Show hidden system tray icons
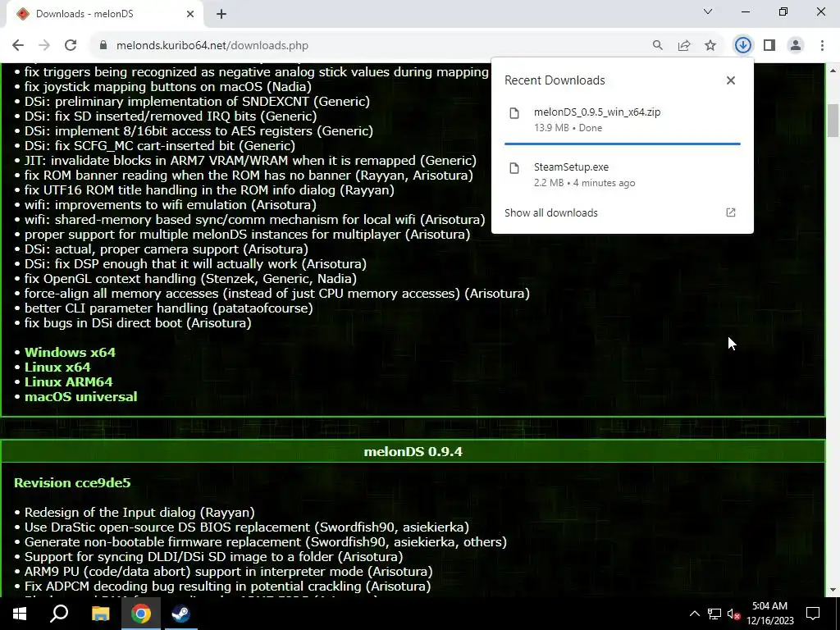This screenshot has width=840, height=630. coord(694,614)
